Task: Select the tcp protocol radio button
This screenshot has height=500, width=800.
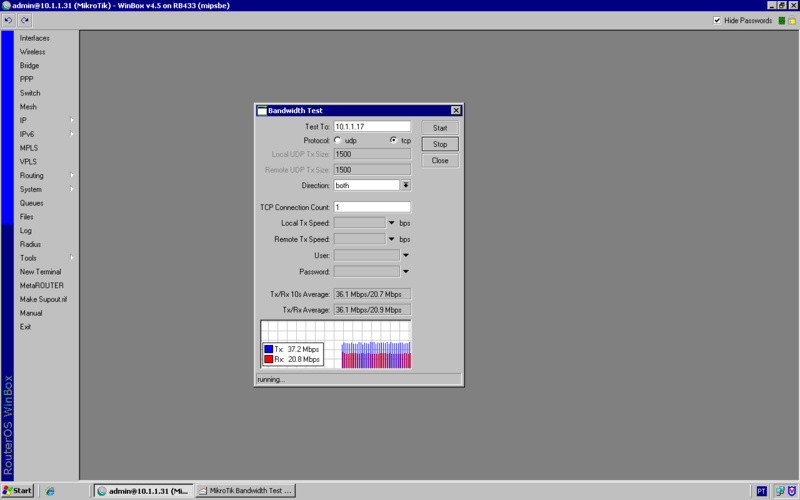Action: pyautogui.click(x=393, y=140)
